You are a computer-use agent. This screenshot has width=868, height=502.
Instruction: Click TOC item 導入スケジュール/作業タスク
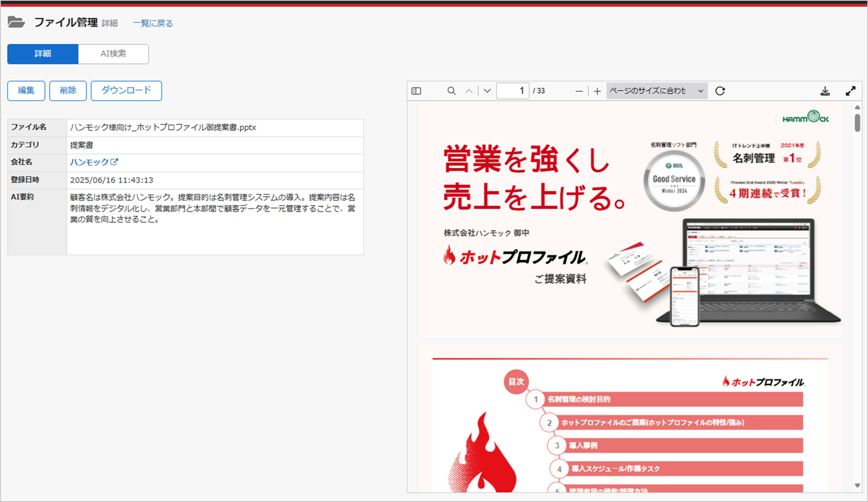pyautogui.click(x=615, y=469)
